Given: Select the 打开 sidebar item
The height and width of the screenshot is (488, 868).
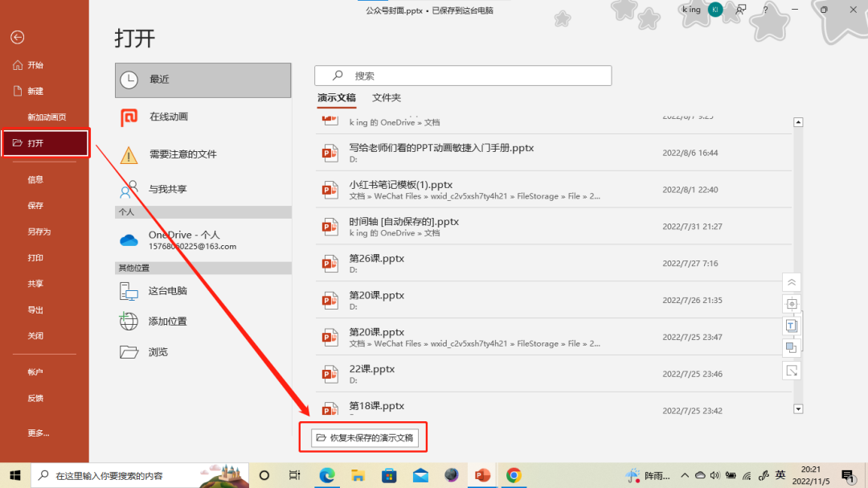Looking at the screenshot, I should tap(44, 143).
